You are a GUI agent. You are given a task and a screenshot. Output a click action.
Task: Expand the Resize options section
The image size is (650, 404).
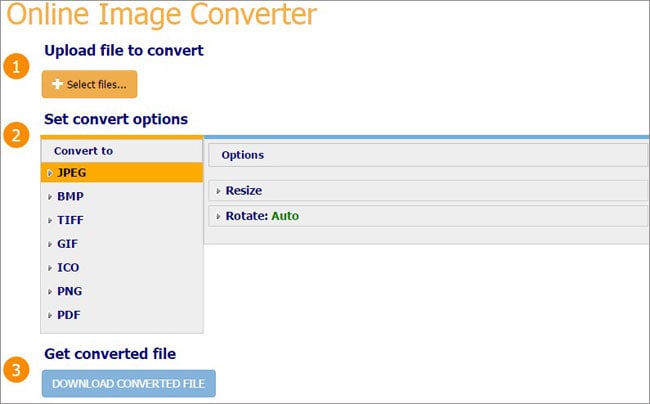(x=428, y=191)
